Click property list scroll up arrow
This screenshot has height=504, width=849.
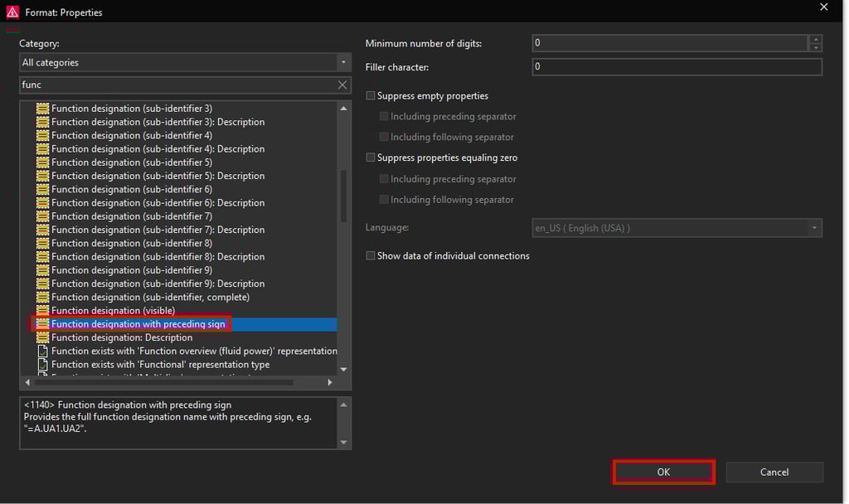point(343,109)
